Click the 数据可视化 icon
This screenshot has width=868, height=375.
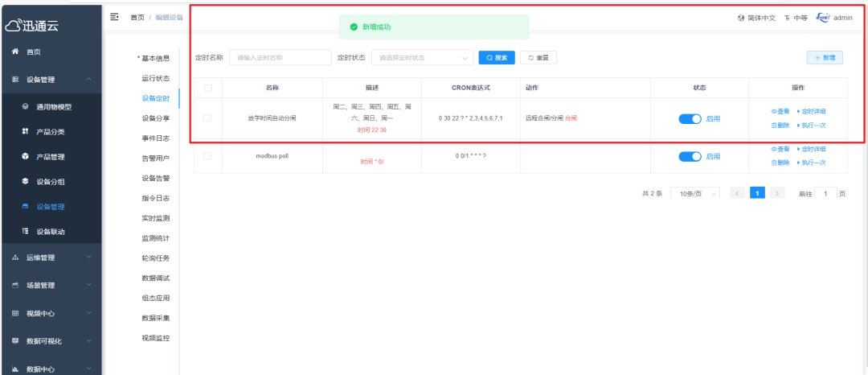(x=15, y=340)
